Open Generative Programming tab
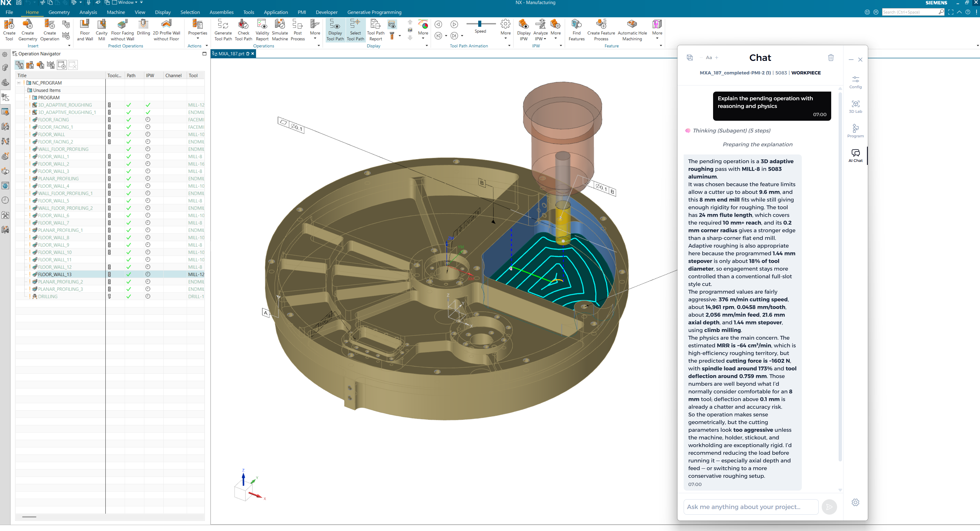 pyautogui.click(x=374, y=12)
